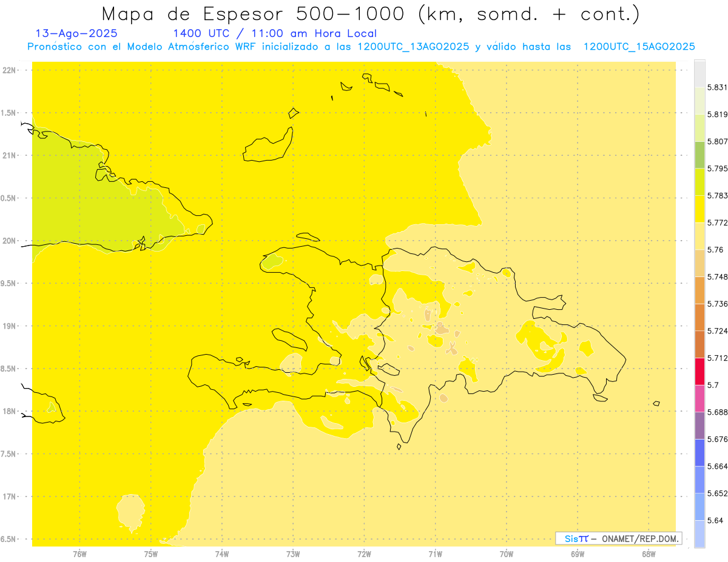The width and height of the screenshot is (728, 562).
Task: Select the date text '13-Ago-2025'
Action: pos(76,33)
